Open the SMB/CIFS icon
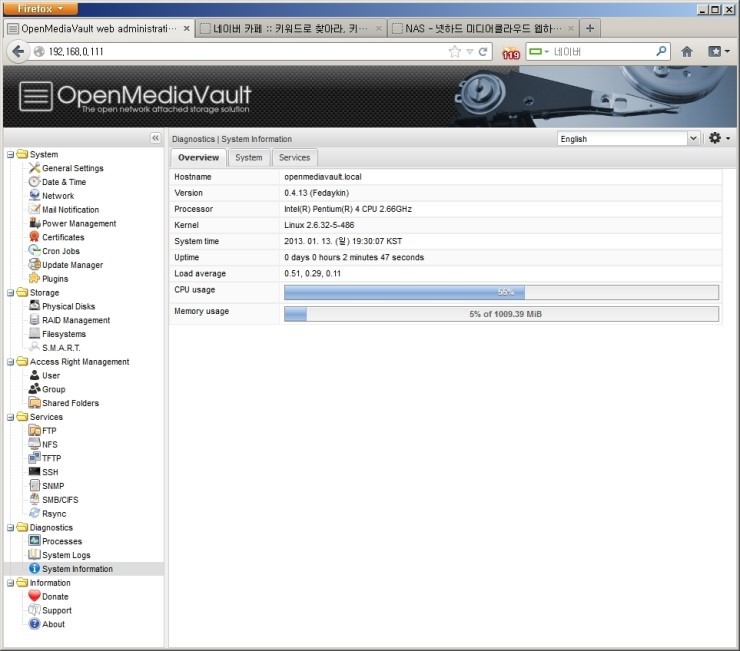Image resolution: width=740 pixels, height=651 pixels. (x=34, y=499)
